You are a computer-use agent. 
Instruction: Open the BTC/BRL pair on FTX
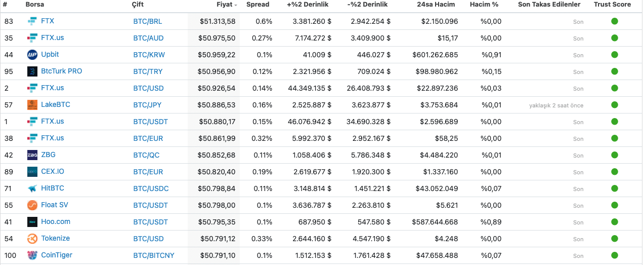[x=148, y=21]
